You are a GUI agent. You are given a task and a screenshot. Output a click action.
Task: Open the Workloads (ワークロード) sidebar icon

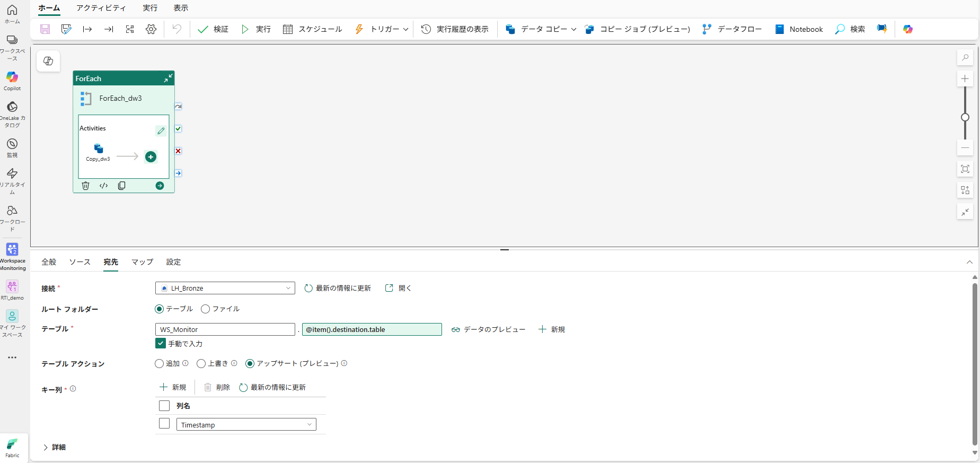tap(12, 218)
